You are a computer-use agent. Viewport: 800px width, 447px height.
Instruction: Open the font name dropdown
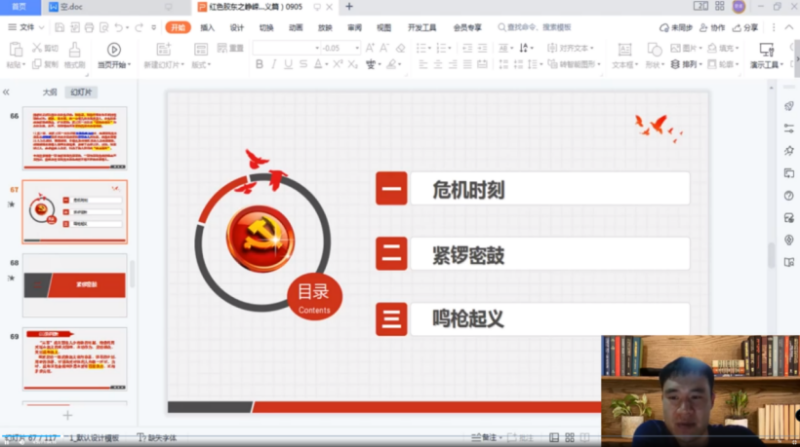(317, 48)
